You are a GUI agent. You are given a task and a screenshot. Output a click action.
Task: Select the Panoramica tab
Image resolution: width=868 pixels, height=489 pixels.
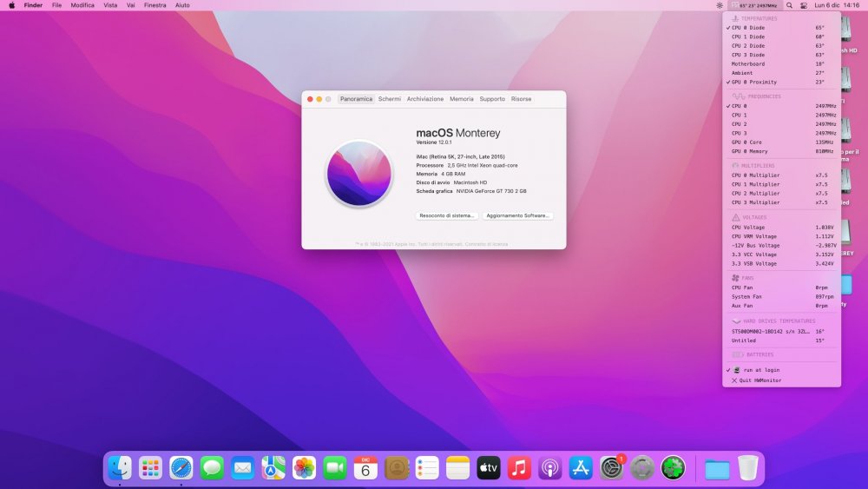356,98
